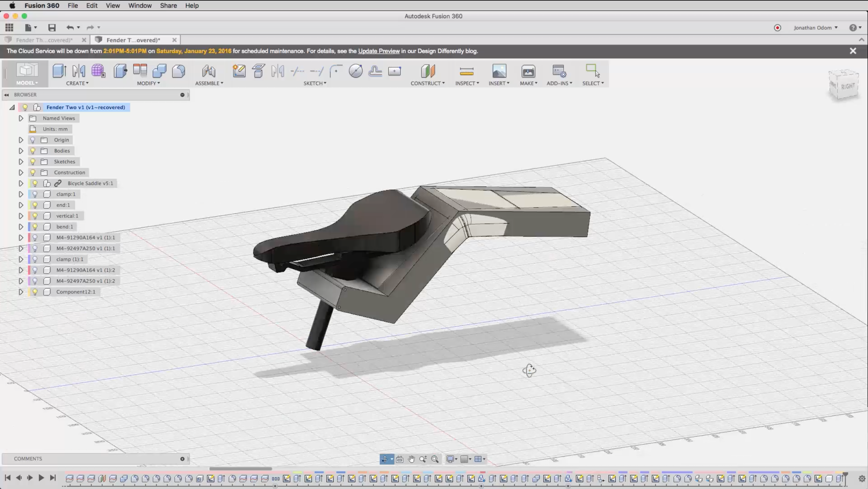This screenshot has height=489, width=868.
Task: Click the timeline play button
Action: [41, 478]
